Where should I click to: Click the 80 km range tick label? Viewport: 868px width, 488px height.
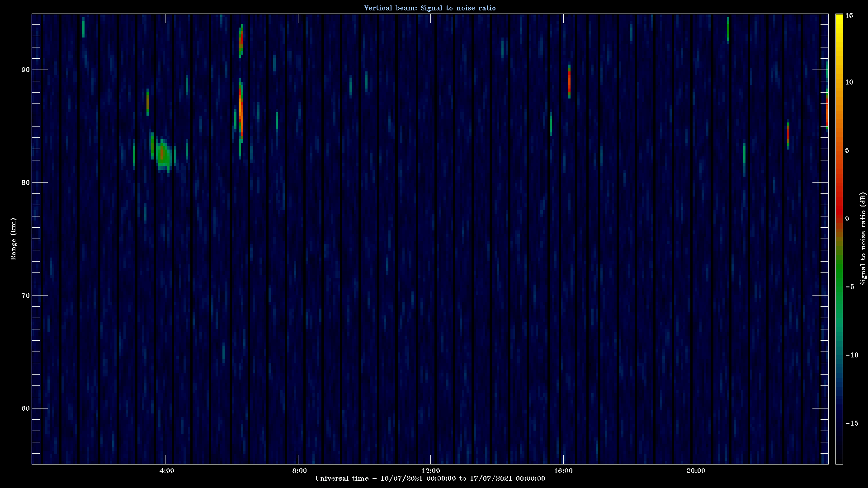pos(25,183)
